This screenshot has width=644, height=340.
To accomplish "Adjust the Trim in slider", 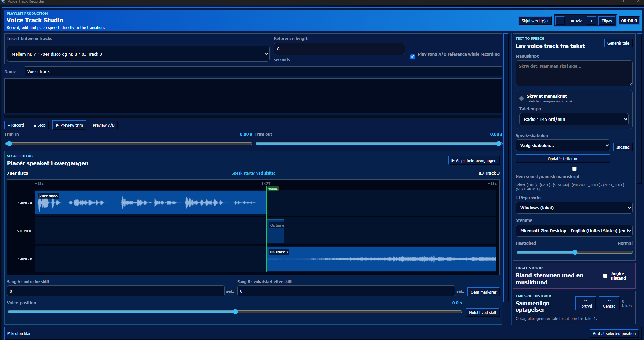I will point(128,144).
